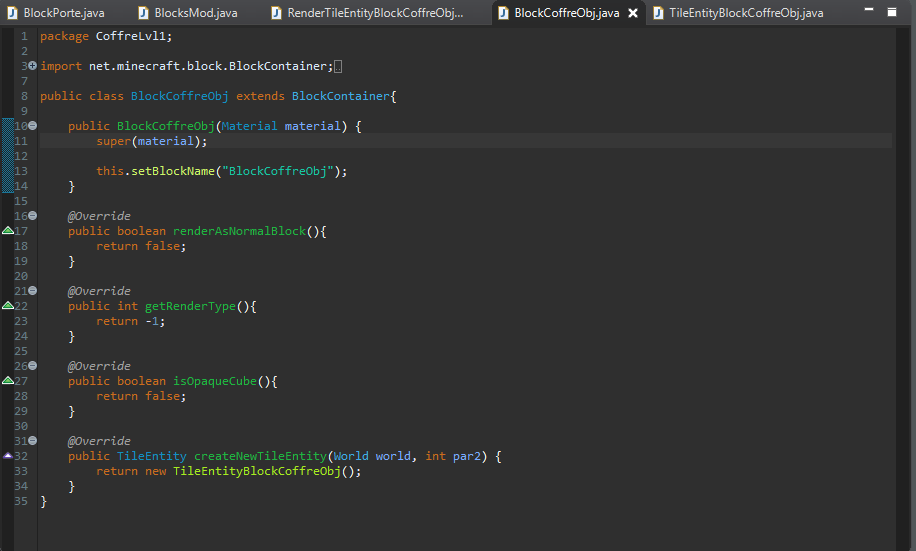The height and width of the screenshot is (551, 916).
Task: Fold the isOpaqueCube method at line 26
Action: 33,366
